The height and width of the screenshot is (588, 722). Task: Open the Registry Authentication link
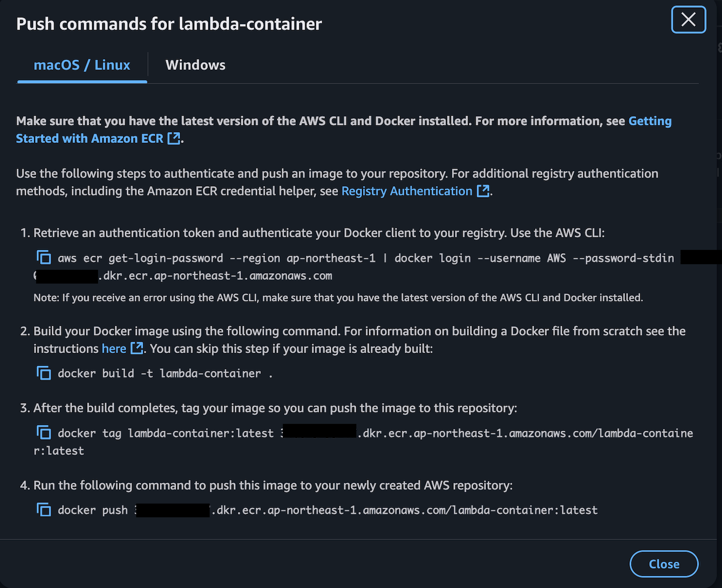click(x=406, y=191)
